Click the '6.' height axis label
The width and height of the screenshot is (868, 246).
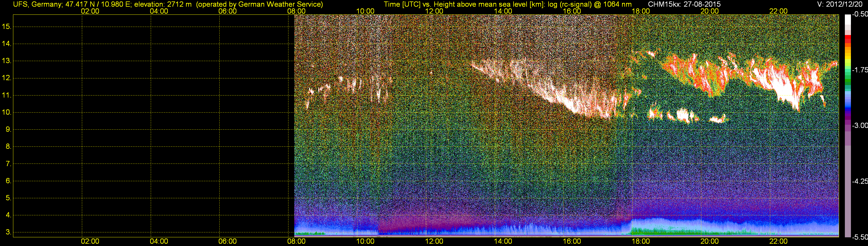click(x=8, y=181)
